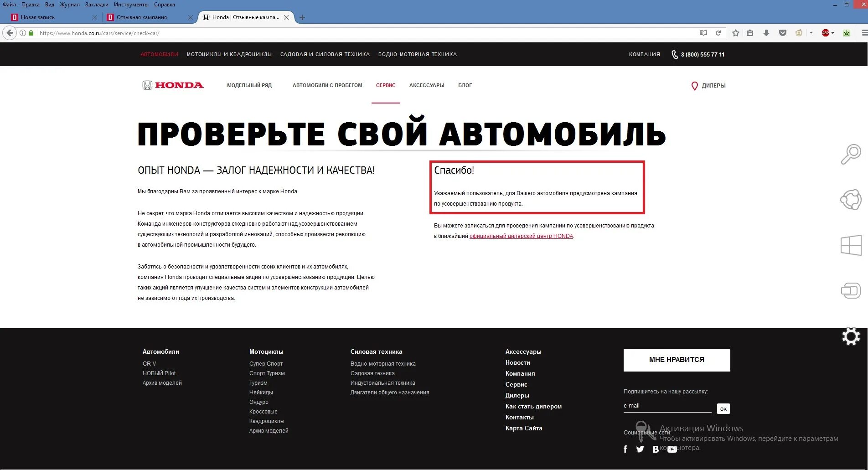Show bookmarks list icon in toolbar

click(x=750, y=33)
